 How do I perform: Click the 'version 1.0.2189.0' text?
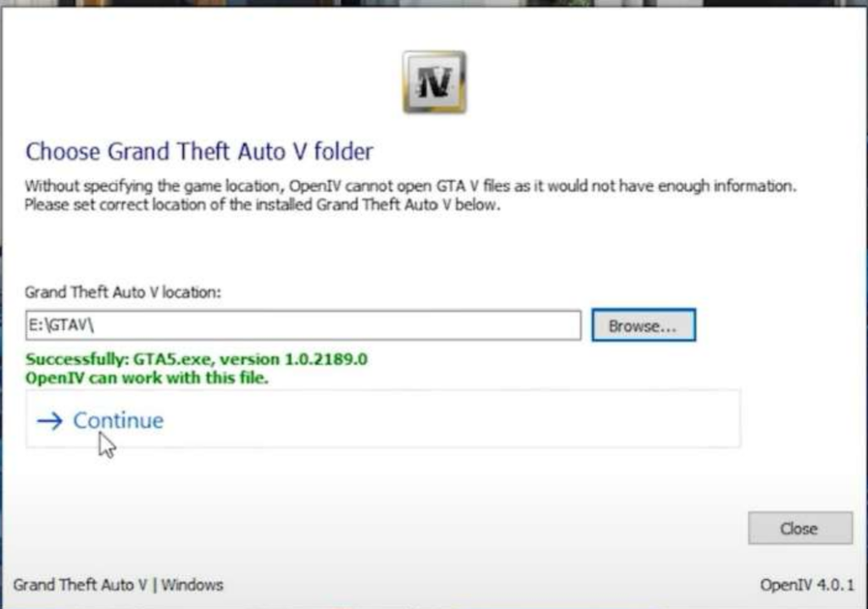(x=315, y=359)
